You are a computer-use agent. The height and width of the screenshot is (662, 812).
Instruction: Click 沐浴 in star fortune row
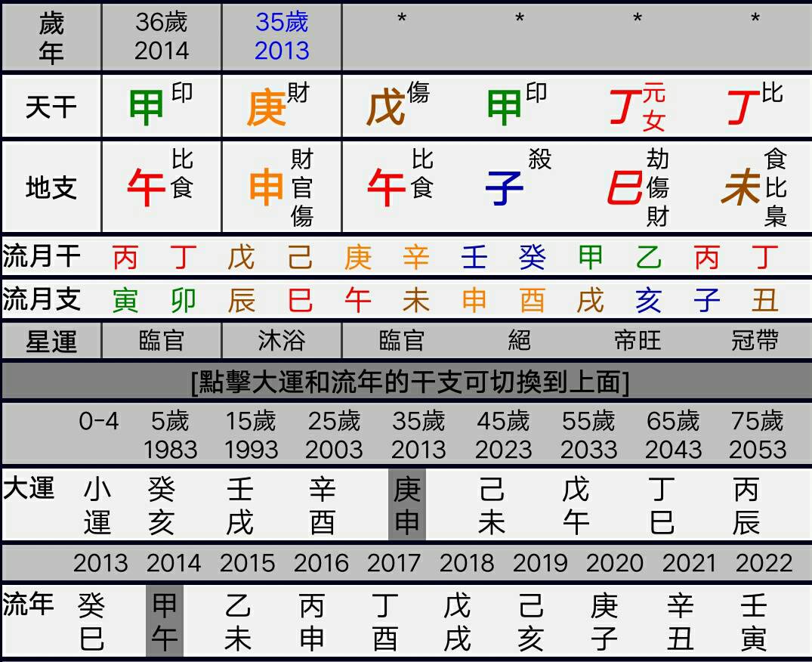pos(282,341)
